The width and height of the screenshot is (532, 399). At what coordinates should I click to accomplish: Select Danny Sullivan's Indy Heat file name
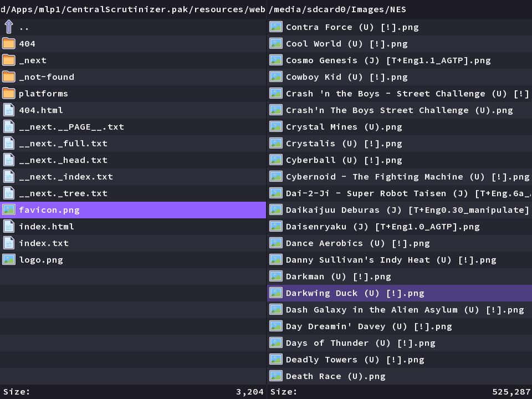coord(391,260)
